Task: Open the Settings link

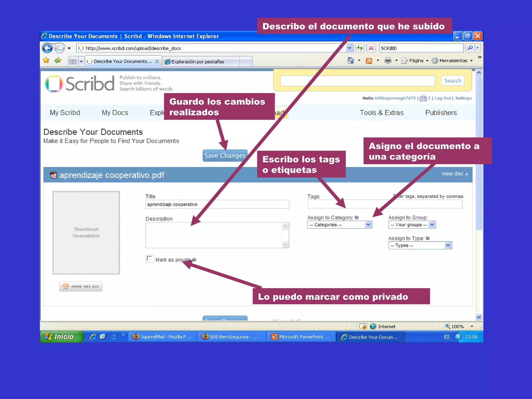Action: tap(463, 98)
